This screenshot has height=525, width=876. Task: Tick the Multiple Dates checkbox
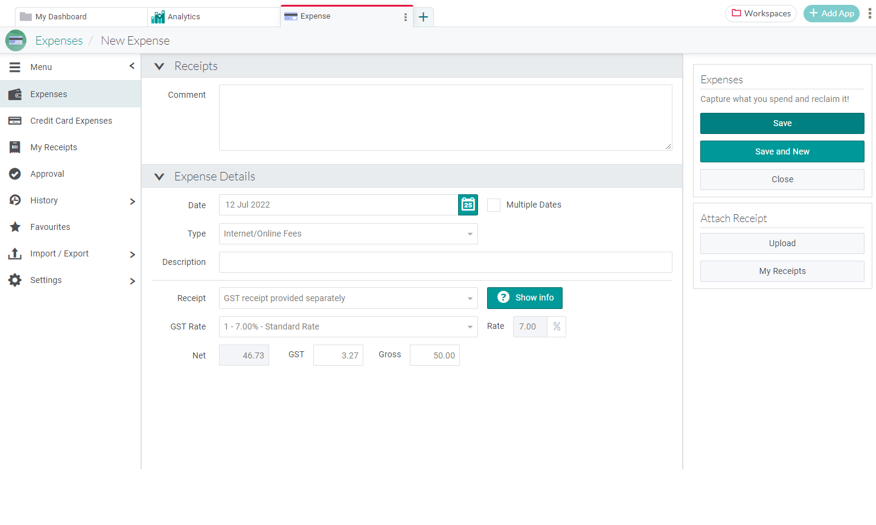pos(494,205)
